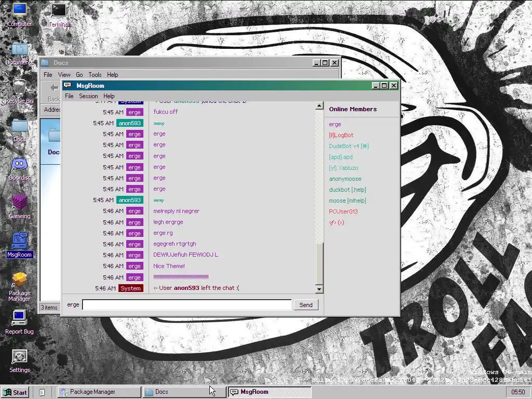
Task: Click the quick launch notepad icon in taskbar
Action: pyautogui.click(x=42, y=392)
